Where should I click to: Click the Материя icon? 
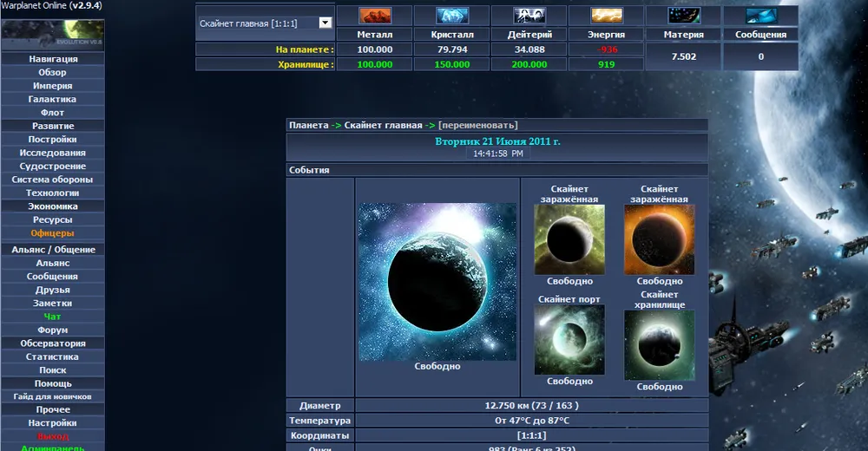coord(684,16)
